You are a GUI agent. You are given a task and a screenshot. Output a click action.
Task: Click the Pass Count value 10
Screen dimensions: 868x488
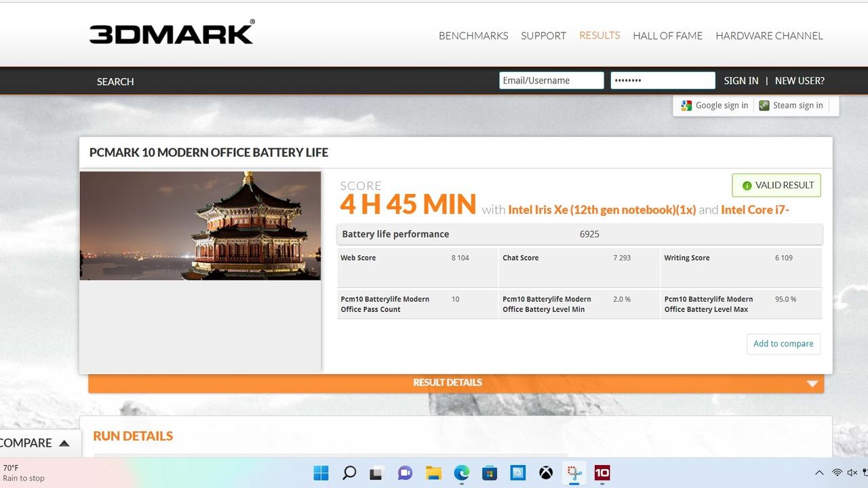point(456,300)
